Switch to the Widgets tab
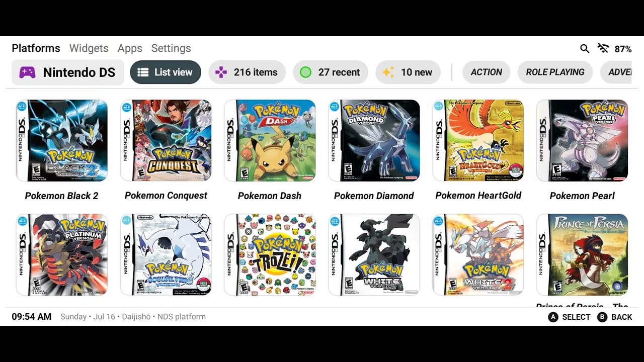This screenshot has height=362, width=644. 89,48
